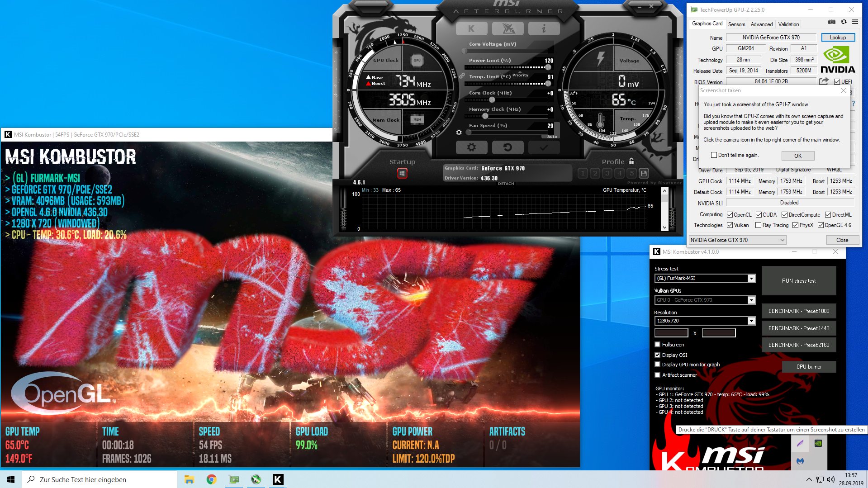Toggle the link icon beside Temp. Limit
This screenshot has width=868, height=488.
pyautogui.click(x=462, y=76)
